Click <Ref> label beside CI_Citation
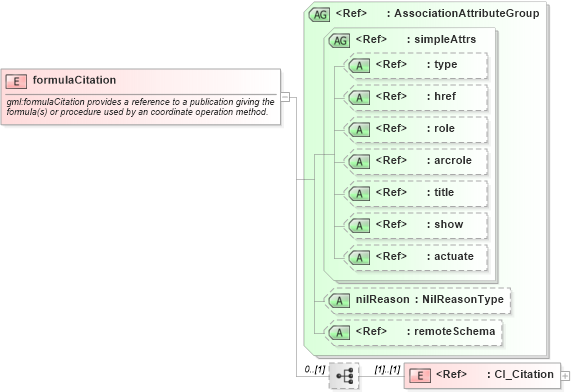Screen dimensions: 571x392 (451, 375)
